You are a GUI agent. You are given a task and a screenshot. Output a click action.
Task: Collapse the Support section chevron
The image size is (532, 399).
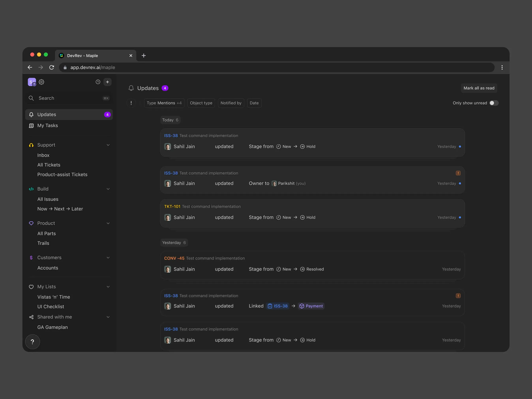point(108,145)
